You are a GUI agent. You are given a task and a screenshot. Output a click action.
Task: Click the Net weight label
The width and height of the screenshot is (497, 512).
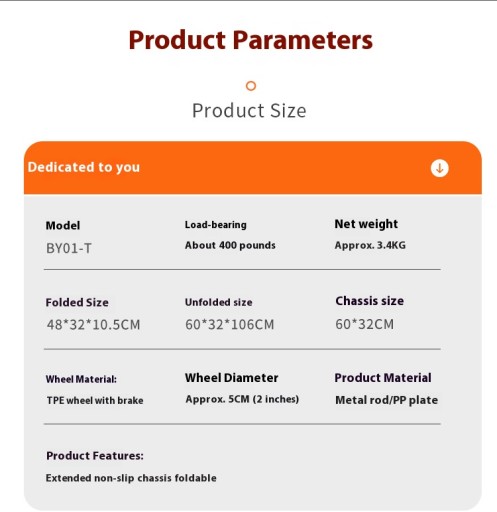coord(366,224)
